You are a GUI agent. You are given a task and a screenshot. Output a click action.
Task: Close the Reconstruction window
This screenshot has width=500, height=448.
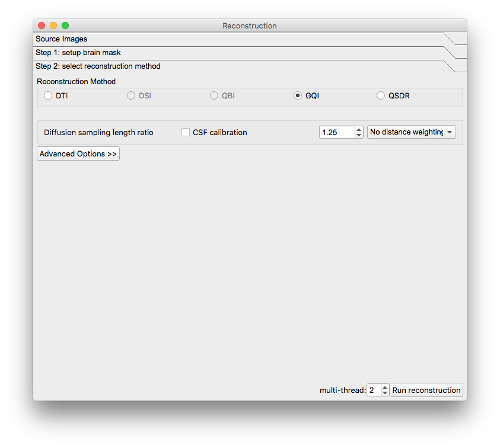(x=42, y=25)
